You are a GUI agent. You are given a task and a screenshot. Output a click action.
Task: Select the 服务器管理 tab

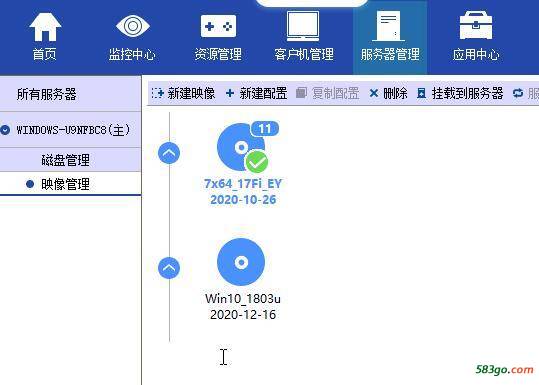click(390, 37)
